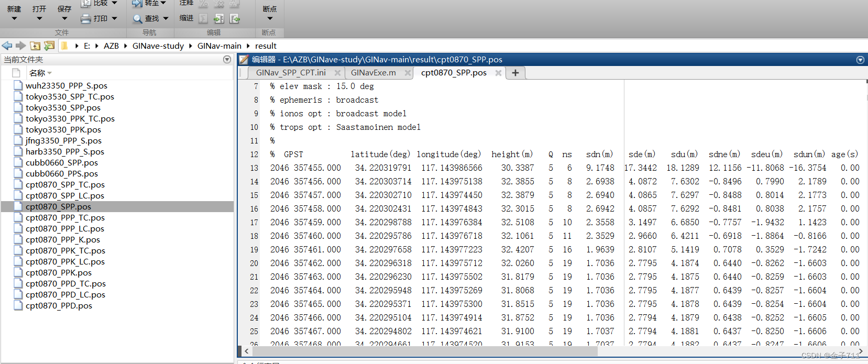Viewport: 868px width, 364px height.
Task: Expand the 查找 dropdown arrow
Action: [x=166, y=19]
